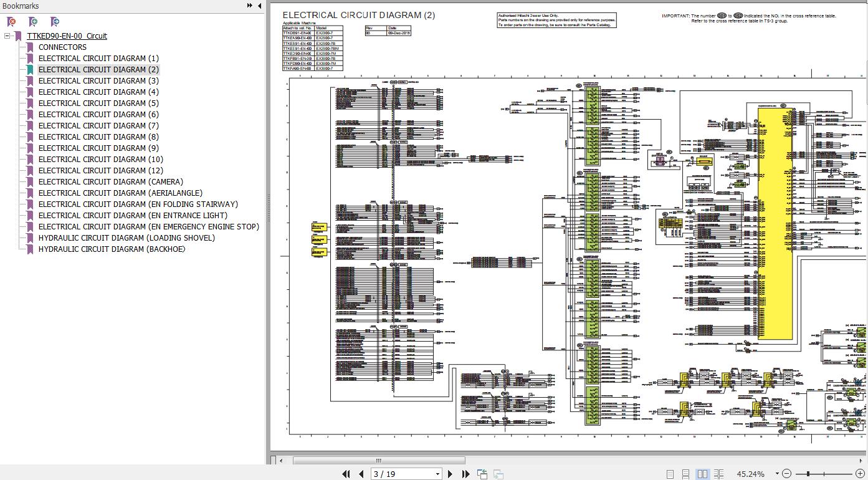This screenshot has height=480, width=868.
Task: Open ELECTRICAL CIRCUIT DIAGRAM (3) bookmark
Action: pyautogui.click(x=98, y=81)
